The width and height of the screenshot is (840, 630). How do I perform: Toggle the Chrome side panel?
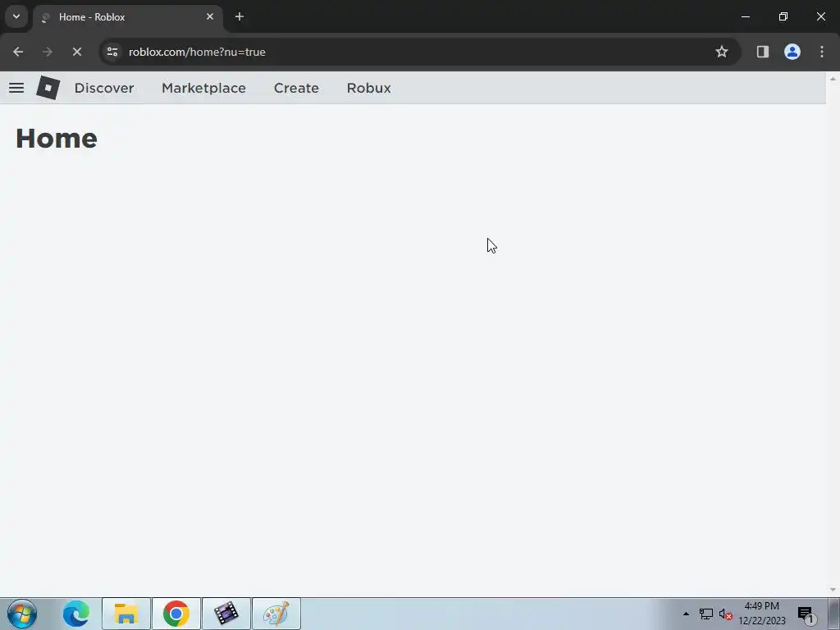click(x=762, y=52)
